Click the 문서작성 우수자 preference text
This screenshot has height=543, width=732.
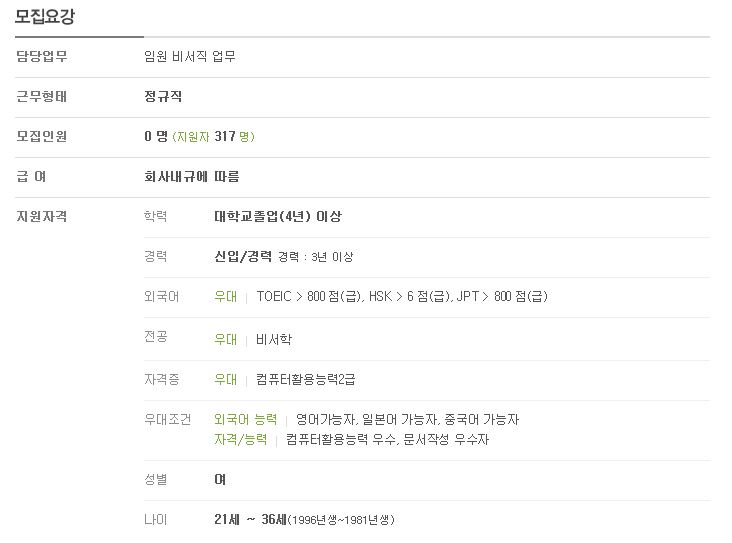(x=446, y=439)
